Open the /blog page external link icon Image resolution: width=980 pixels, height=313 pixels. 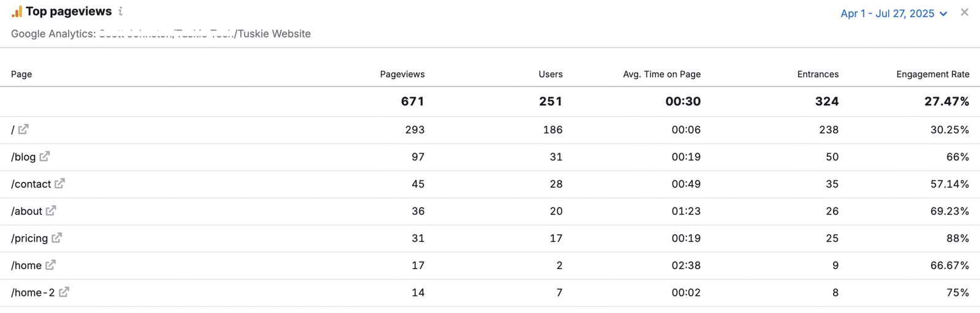click(45, 156)
